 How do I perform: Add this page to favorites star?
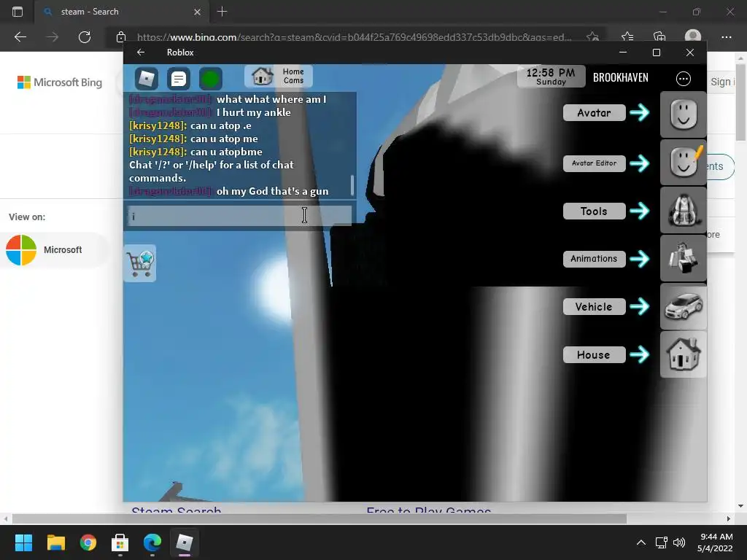592,37
